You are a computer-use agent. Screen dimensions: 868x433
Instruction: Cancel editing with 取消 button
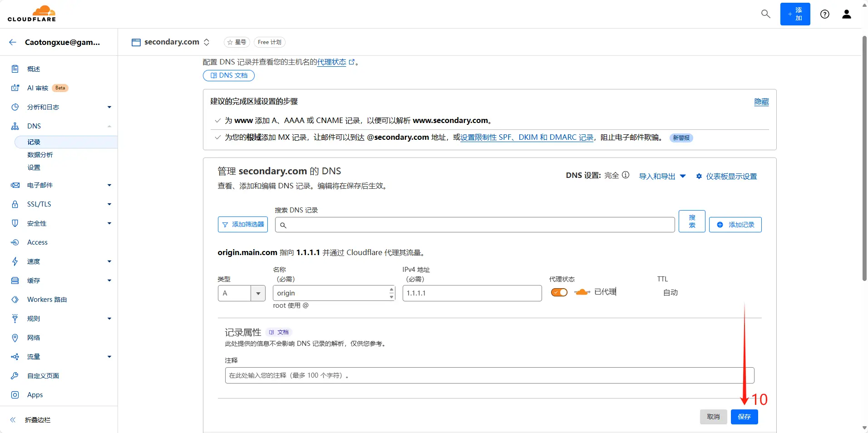coord(713,417)
